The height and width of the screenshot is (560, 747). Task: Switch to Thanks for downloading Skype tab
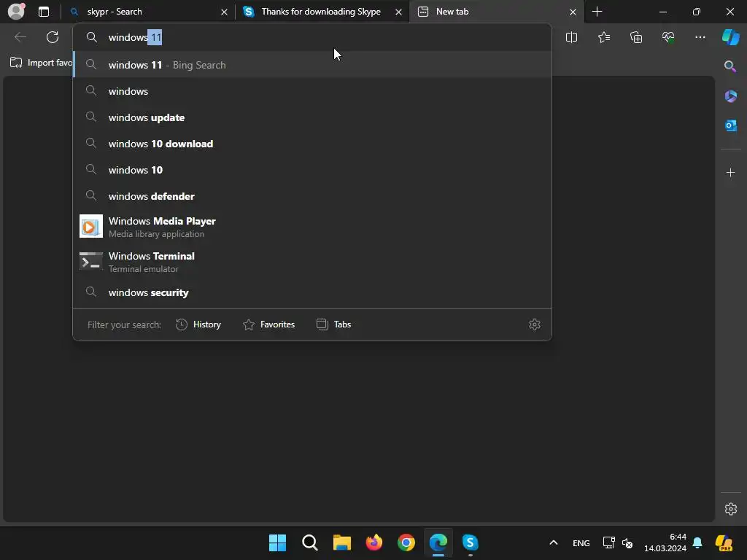point(322,12)
